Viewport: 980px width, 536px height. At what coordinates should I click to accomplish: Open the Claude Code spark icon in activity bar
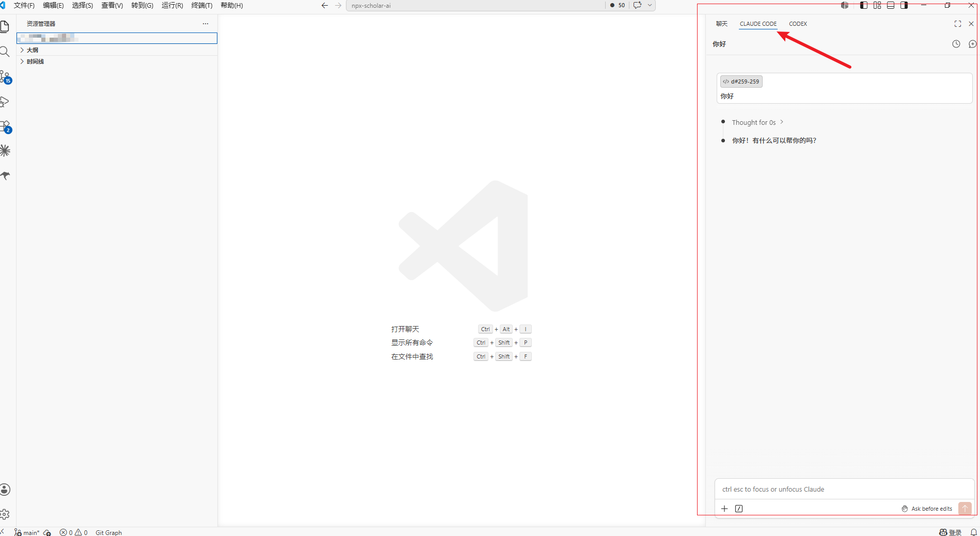(x=5, y=151)
